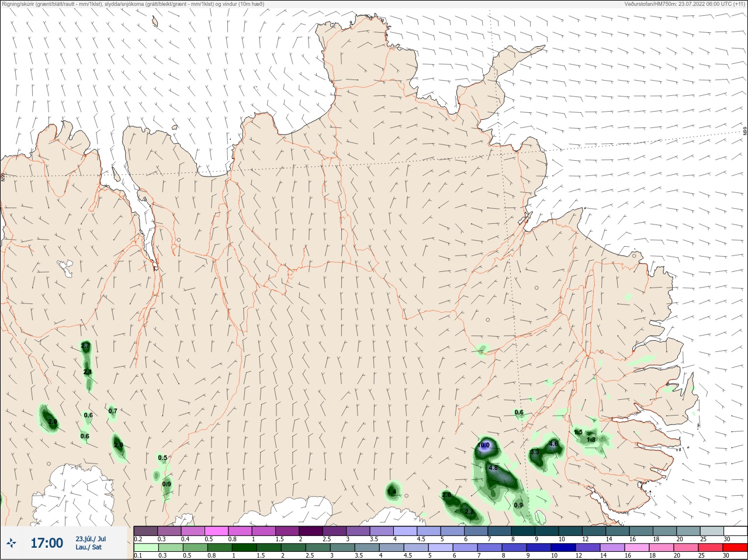Screen dimensions: 748x560
Task: Click the 'Lau./ Sat' weekday label
Action: coord(89,548)
